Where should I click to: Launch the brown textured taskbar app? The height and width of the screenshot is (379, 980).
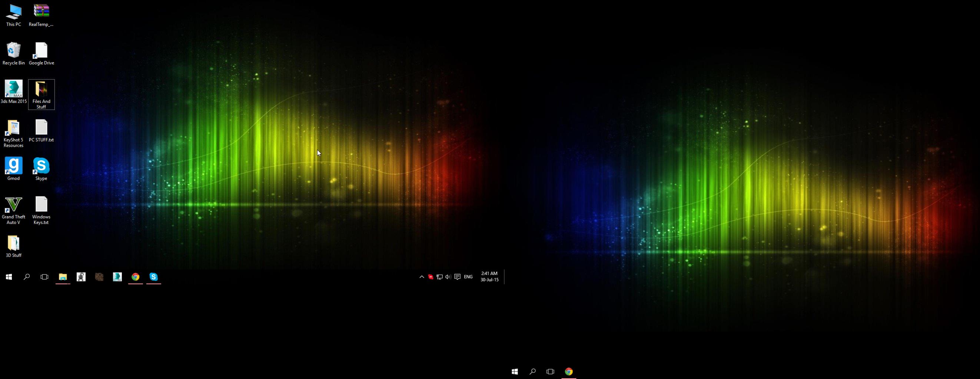click(x=99, y=277)
